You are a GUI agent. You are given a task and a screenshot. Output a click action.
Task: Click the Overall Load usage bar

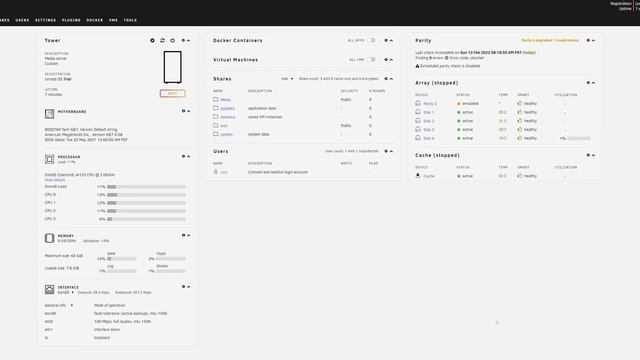click(146, 187)
